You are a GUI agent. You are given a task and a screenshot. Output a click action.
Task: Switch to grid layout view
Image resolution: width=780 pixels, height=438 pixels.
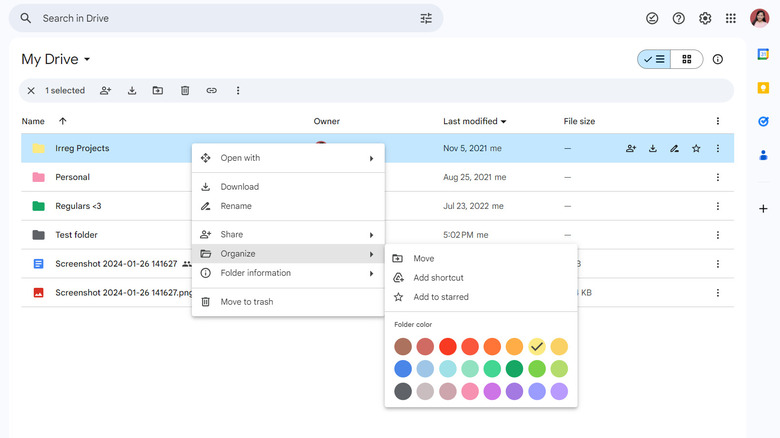point(687,59)
